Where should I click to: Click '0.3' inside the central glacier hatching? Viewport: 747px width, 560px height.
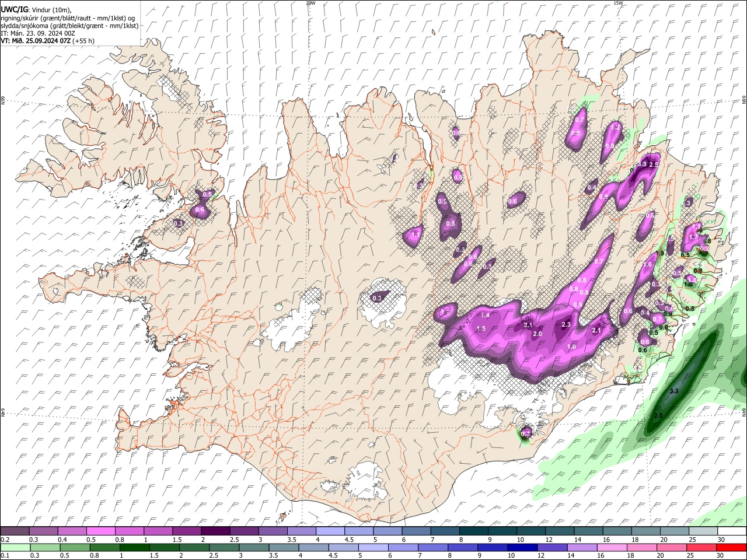tap(377, 298)
